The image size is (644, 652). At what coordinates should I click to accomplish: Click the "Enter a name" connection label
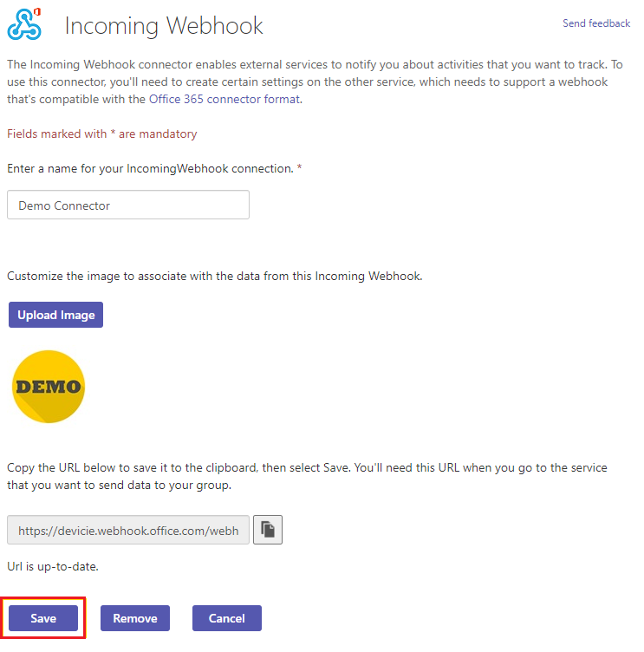tap(150, 168)
